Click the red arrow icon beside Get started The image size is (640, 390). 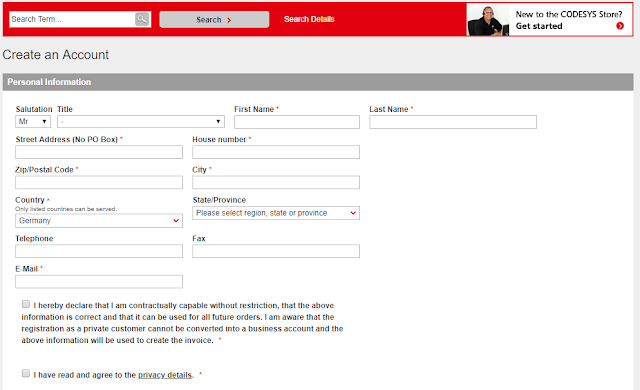(x=620, y=26)
